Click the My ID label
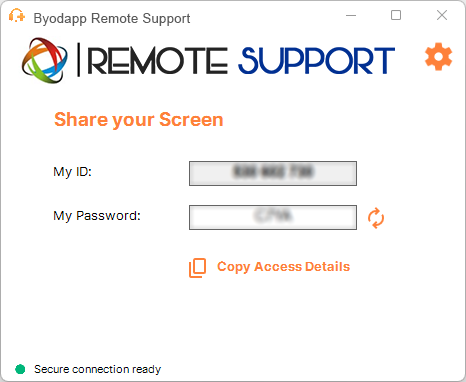Viewport: 466px width, 382px height. [72, 172]
